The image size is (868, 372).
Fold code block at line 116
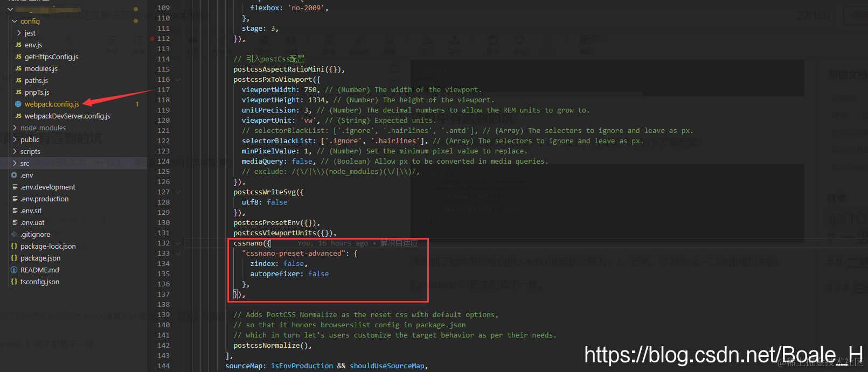coord(177,80)
